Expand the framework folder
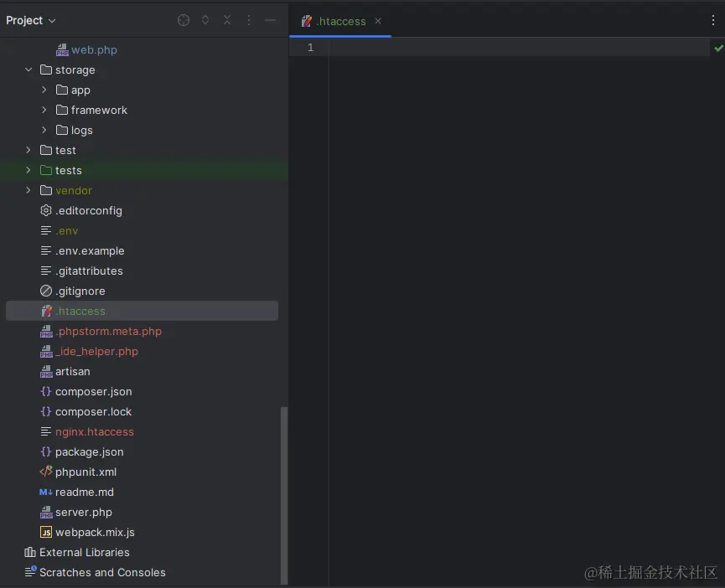This screenshot has width=725, height=588. click(x=44, y=110)
